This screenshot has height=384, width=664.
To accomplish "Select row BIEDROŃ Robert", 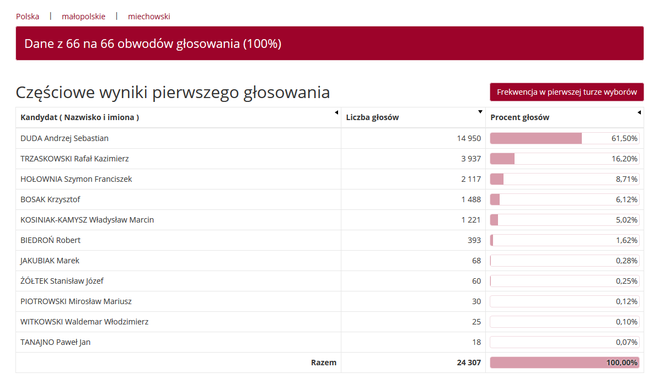I will coord(329,240).
